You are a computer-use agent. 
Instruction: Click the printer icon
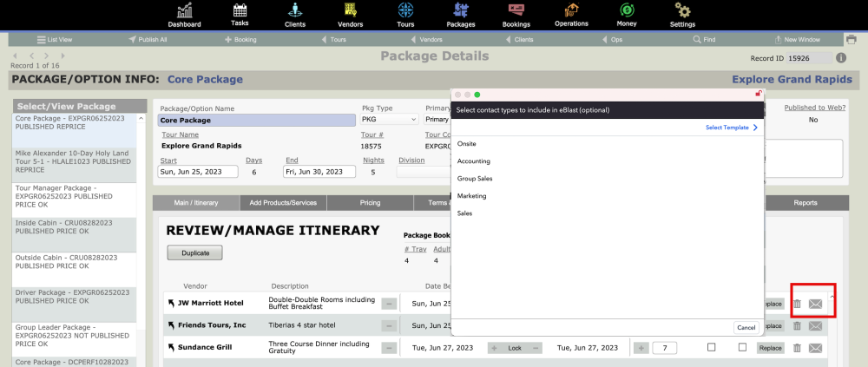851,39
